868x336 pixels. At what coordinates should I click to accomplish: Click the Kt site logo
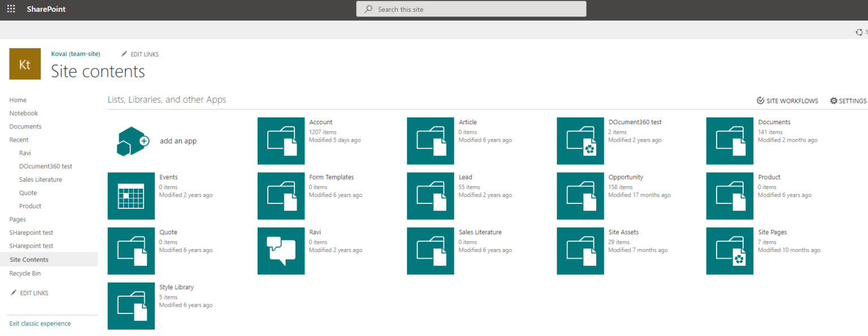[x=25, y=64]
